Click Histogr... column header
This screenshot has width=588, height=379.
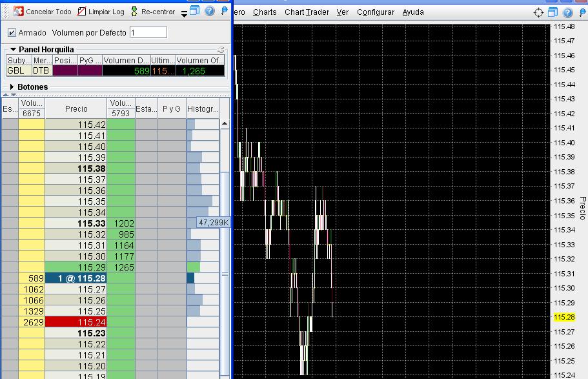point(203,108)
